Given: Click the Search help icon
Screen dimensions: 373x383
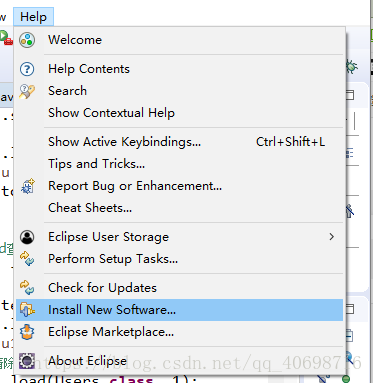Looking at the screenshot, I should (27, 91).
